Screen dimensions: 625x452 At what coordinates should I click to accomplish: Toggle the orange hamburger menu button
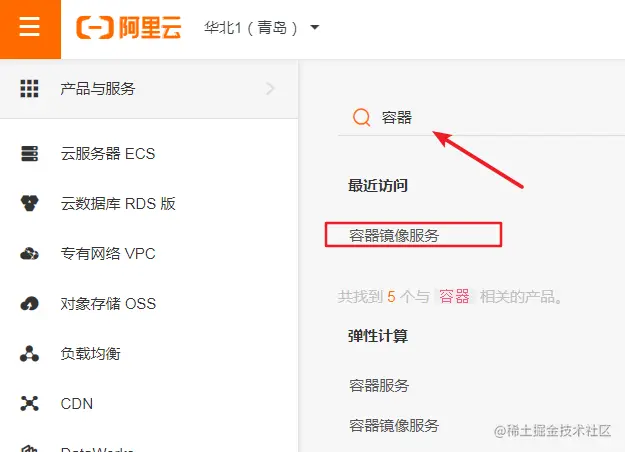(30, 29)
